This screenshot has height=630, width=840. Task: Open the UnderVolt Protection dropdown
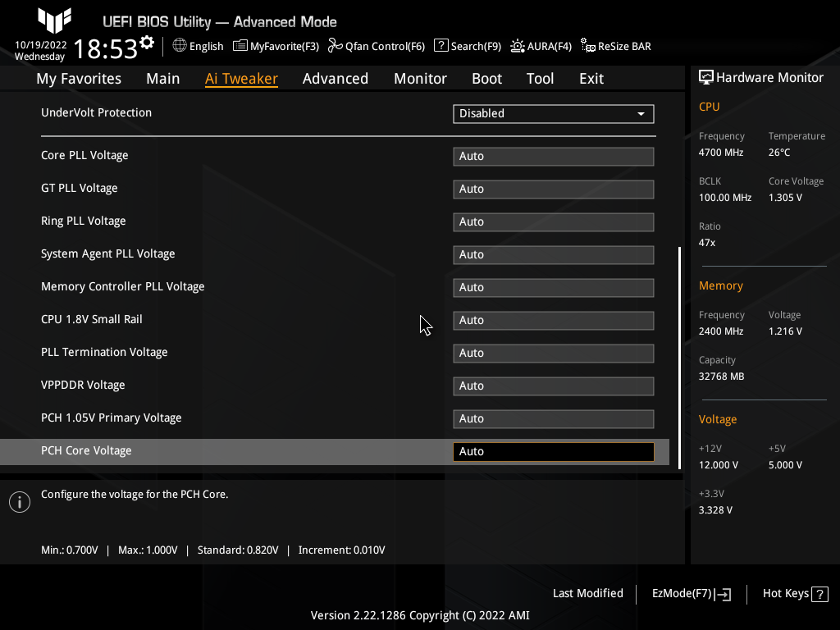click(x=553, y=114)
